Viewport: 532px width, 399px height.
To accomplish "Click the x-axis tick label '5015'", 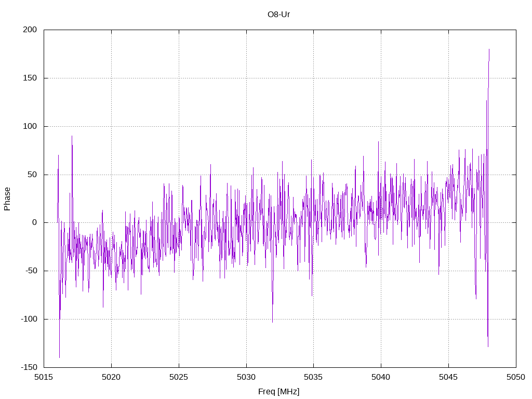I will tap(44, 377).
